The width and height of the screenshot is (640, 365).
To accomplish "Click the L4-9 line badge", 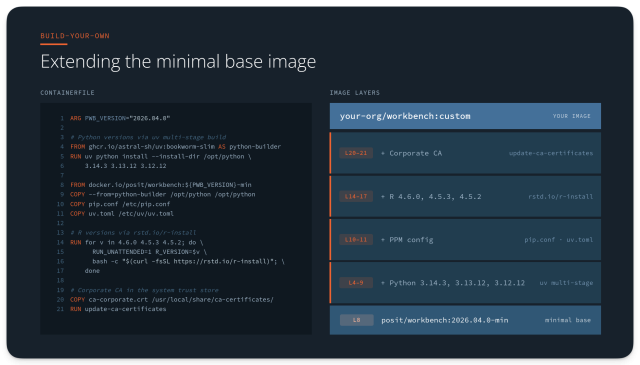I will pos(356,283).
